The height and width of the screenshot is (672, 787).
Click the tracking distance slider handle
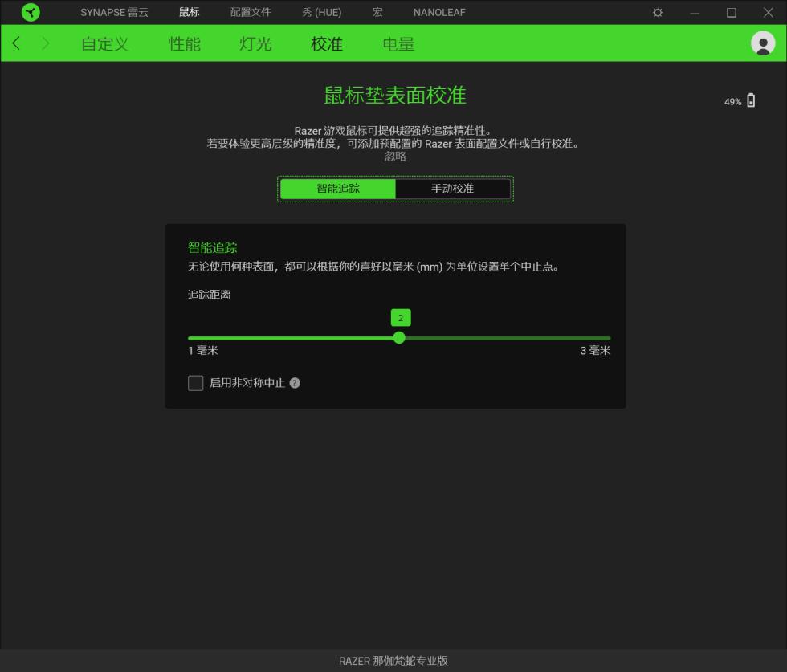[399, 338]
